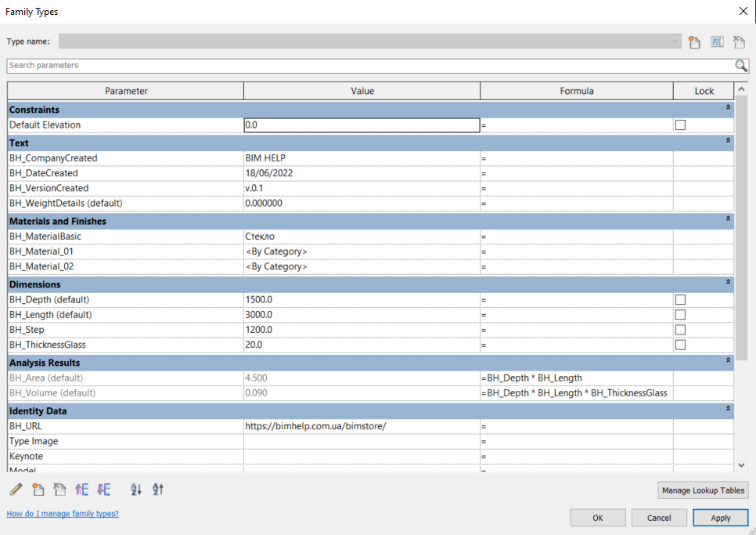This screenshot has width=756, height=535.
Task: Check the Lock box for Default Elevation
Action: click(680, 125)
